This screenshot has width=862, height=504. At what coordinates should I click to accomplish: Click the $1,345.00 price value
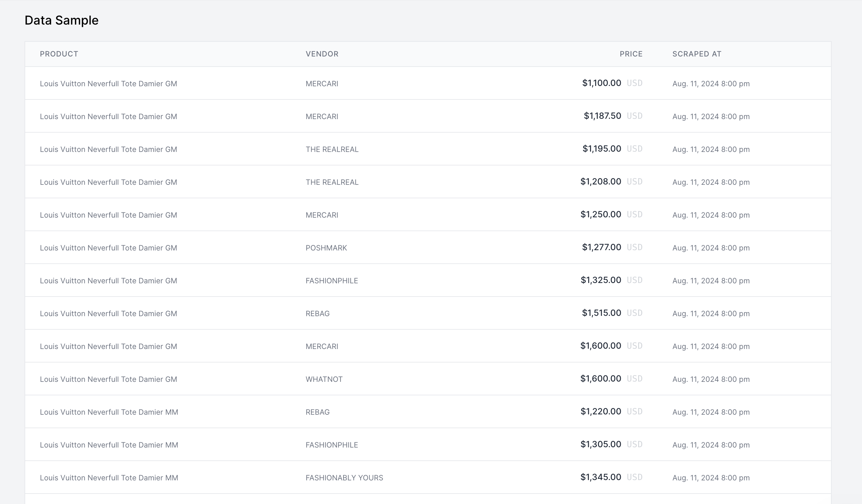601,477
